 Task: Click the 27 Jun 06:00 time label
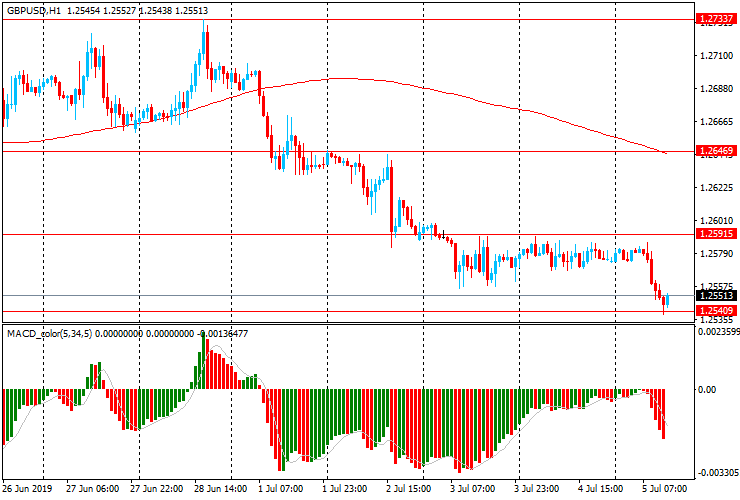coord(92,488)
